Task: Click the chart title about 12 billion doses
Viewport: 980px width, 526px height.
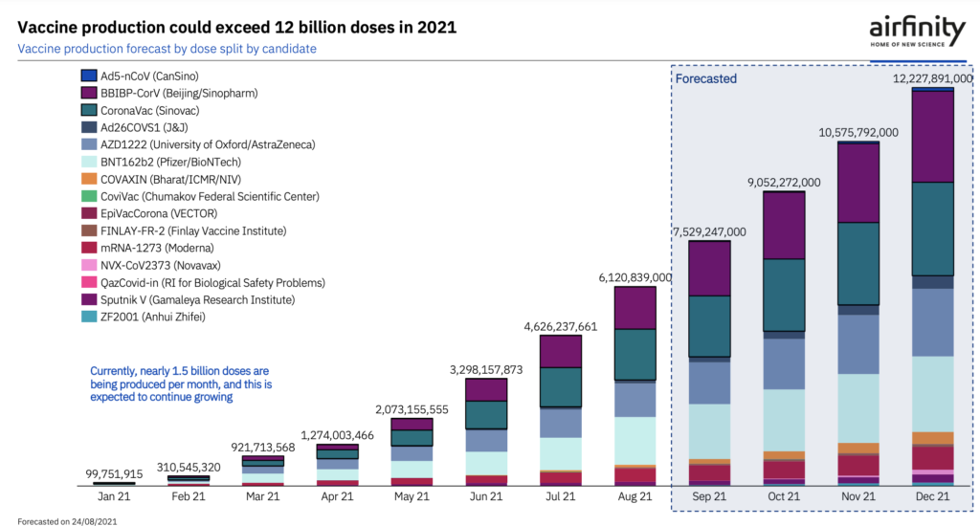Action: pyautogui.click(x=237, y=28)
